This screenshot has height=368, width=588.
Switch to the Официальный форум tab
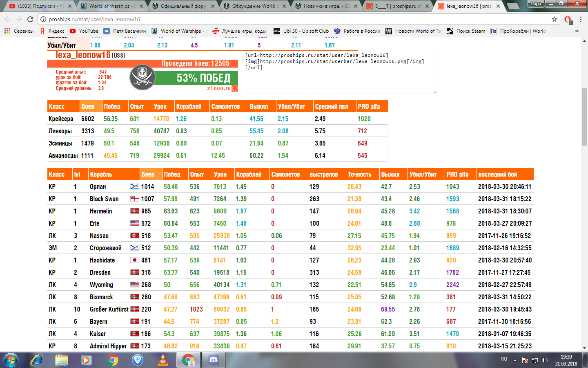pos(184,6)
